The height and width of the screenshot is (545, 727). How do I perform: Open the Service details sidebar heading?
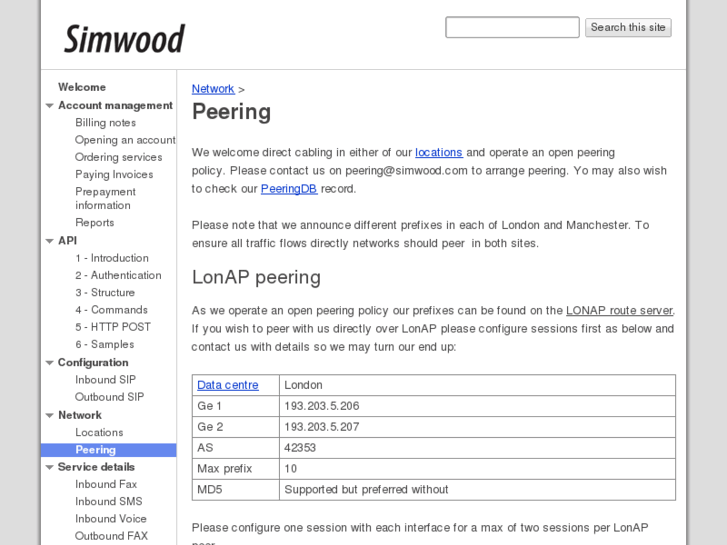tap(96, 467)
